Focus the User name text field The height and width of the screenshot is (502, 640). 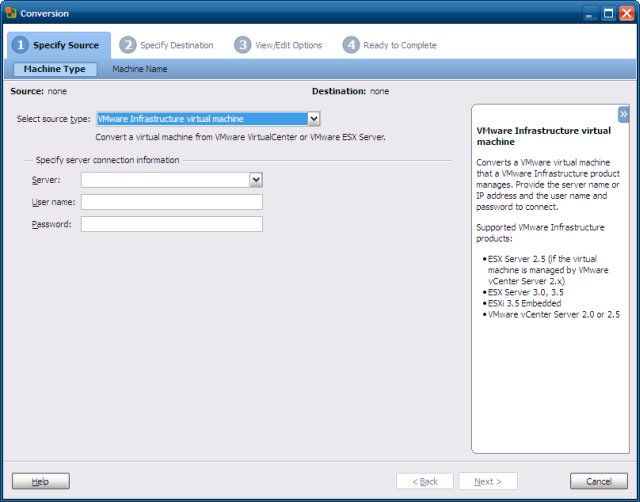point(171,202)
